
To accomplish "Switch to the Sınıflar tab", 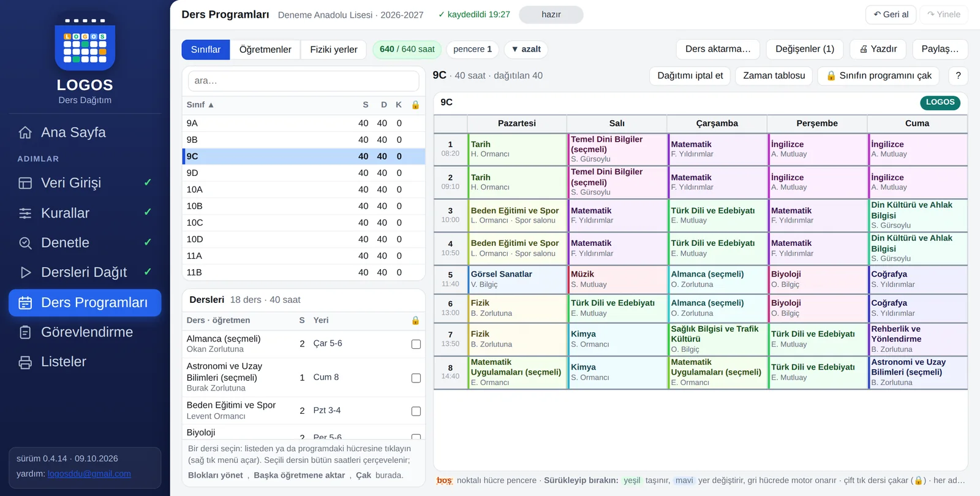I will point(206,50).
